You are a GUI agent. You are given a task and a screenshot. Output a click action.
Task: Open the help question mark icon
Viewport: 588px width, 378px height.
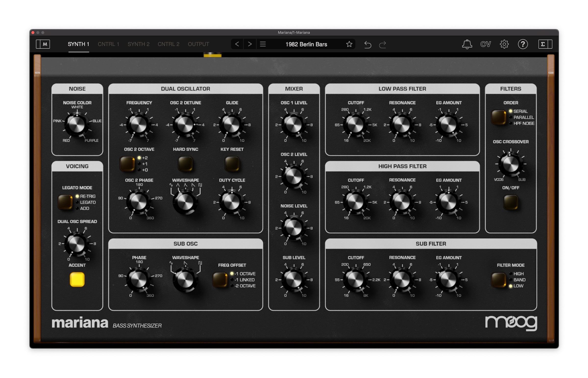(x=523, y=44)
